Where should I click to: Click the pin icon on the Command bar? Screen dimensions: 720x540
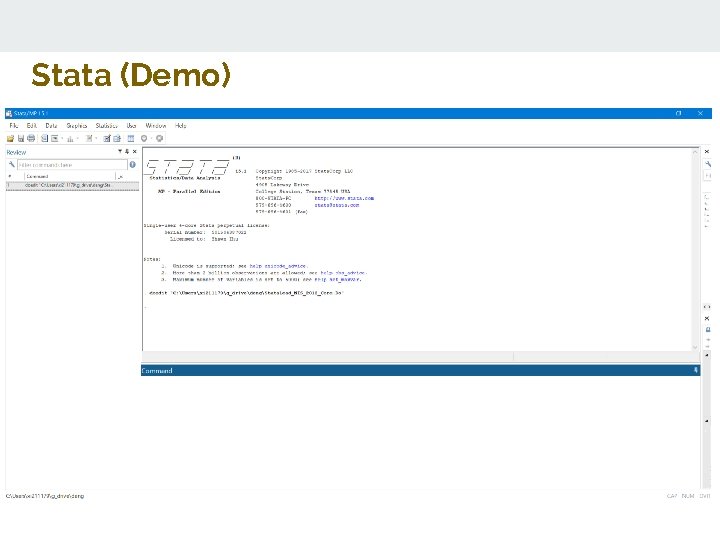coord(696,370)
